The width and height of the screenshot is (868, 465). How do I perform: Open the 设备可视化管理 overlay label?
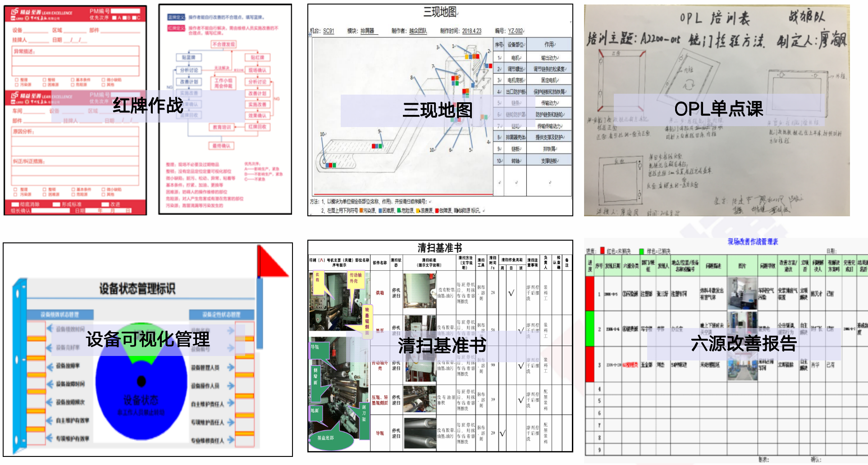click(148, 339)
